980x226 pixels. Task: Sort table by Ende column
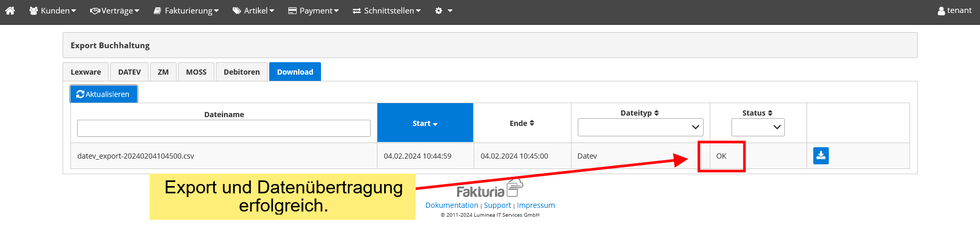tap(522, 123)
